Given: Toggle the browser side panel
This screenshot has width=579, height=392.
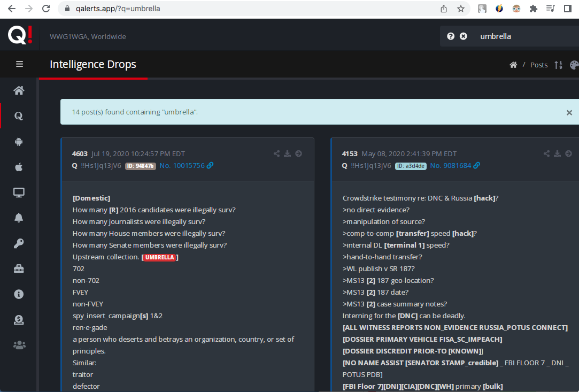Looking at the screenshot, I should click(x=568, y=9).
